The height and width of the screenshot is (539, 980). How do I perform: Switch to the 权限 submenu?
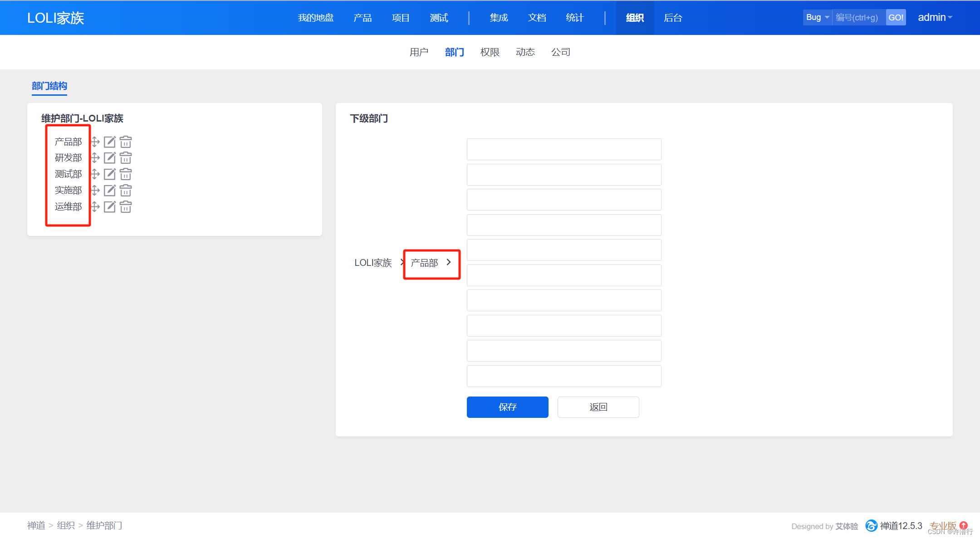490,52
